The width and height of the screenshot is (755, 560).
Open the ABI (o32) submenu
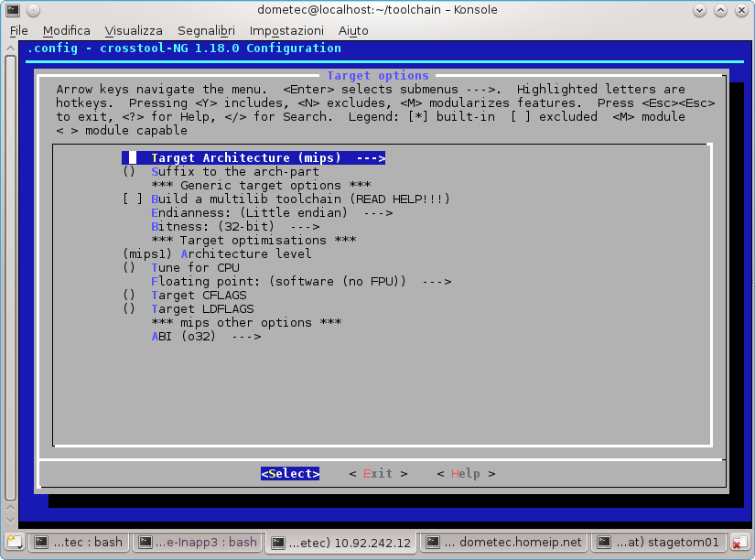pos(206,336)
